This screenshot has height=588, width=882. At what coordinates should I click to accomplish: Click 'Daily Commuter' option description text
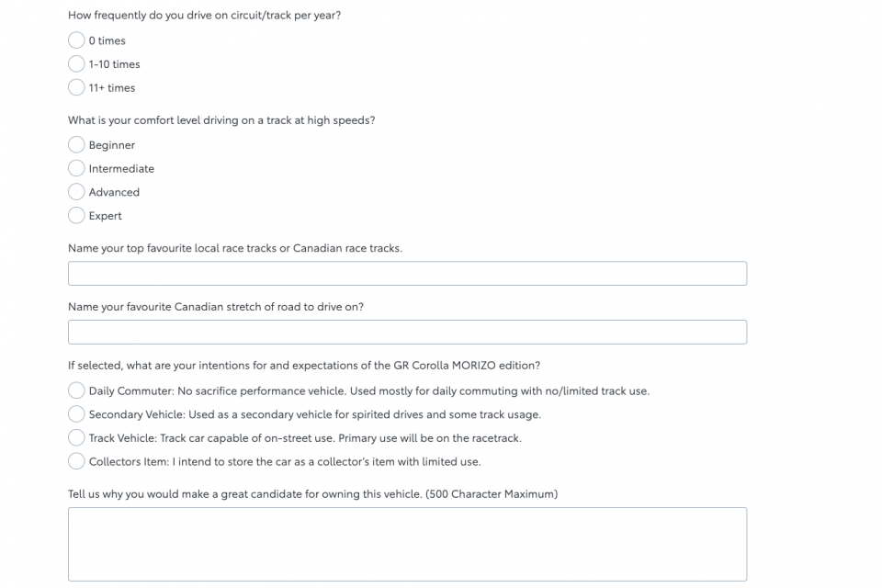[369, 391]
